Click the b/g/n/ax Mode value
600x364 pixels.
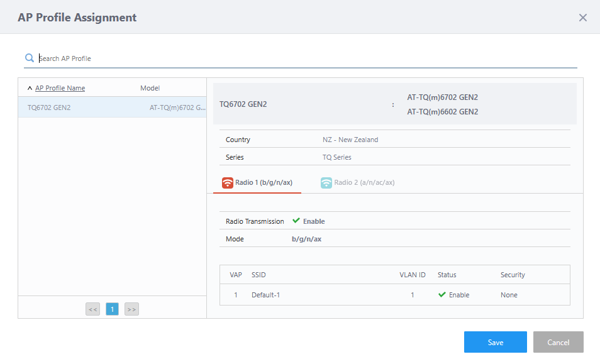[306, 239]
